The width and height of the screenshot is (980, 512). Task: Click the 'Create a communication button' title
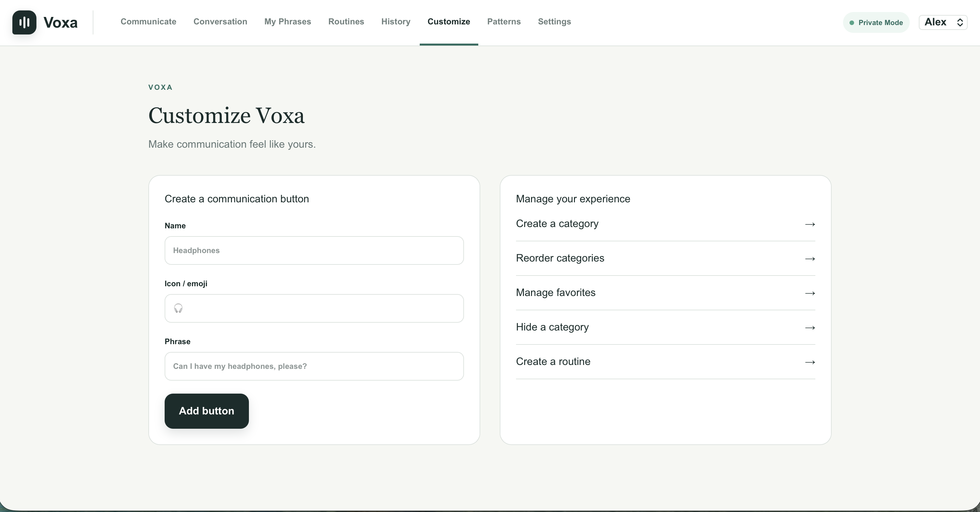pyautogui.click(x=237, y=199)
